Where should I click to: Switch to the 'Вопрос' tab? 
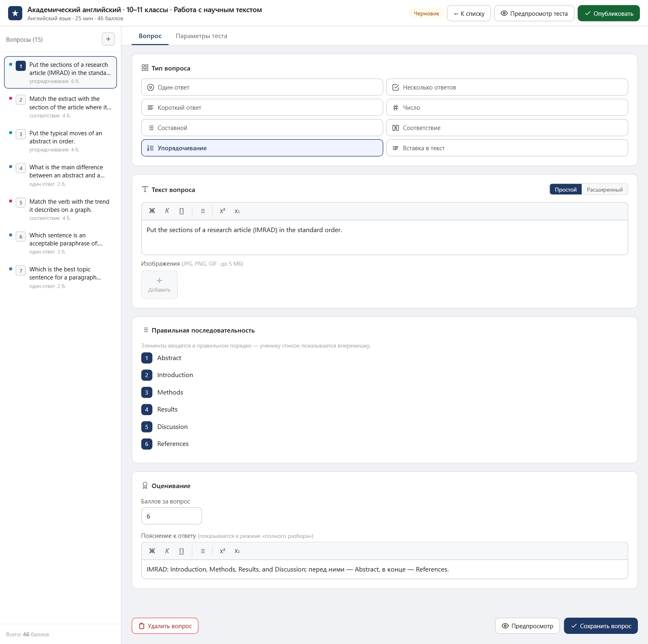[x=150, y=36]
